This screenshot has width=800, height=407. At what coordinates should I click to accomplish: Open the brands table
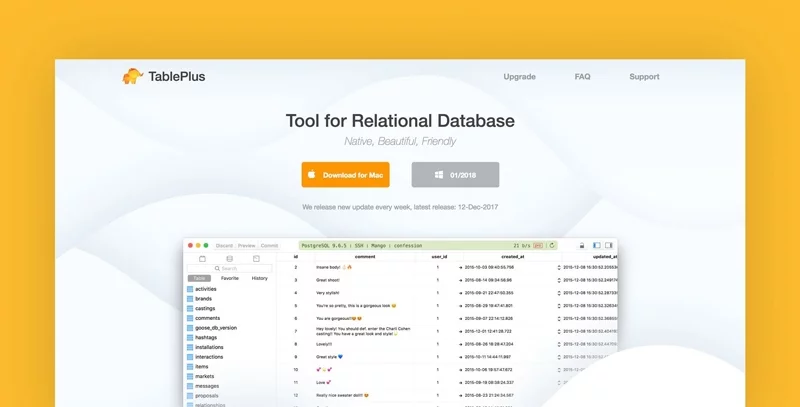coord(199,299)
